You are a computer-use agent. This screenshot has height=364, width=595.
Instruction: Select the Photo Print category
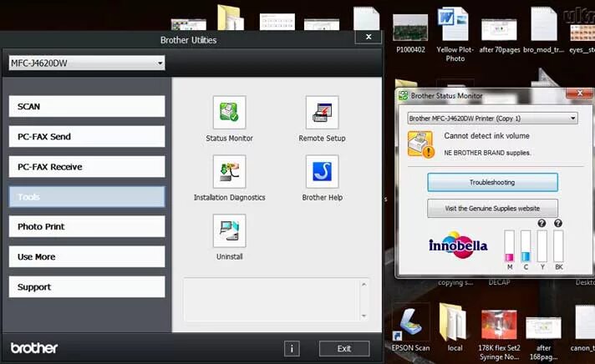87,226
